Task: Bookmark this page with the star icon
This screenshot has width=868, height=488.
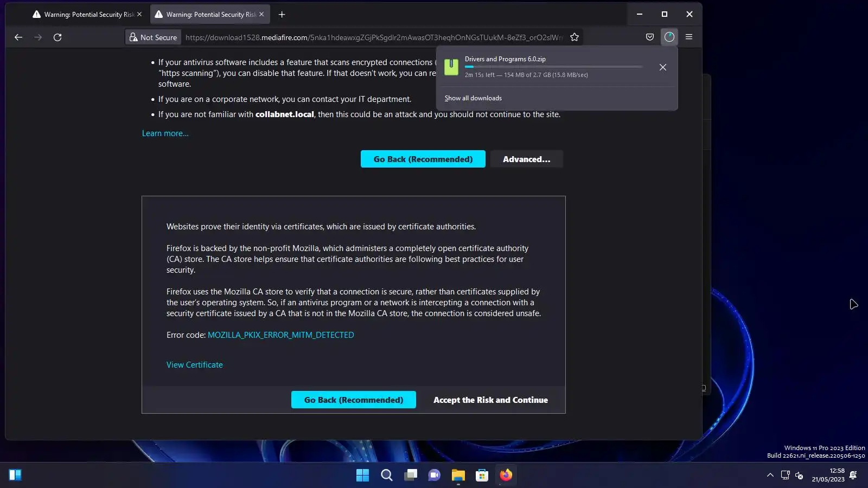Action: coord(575,37)
